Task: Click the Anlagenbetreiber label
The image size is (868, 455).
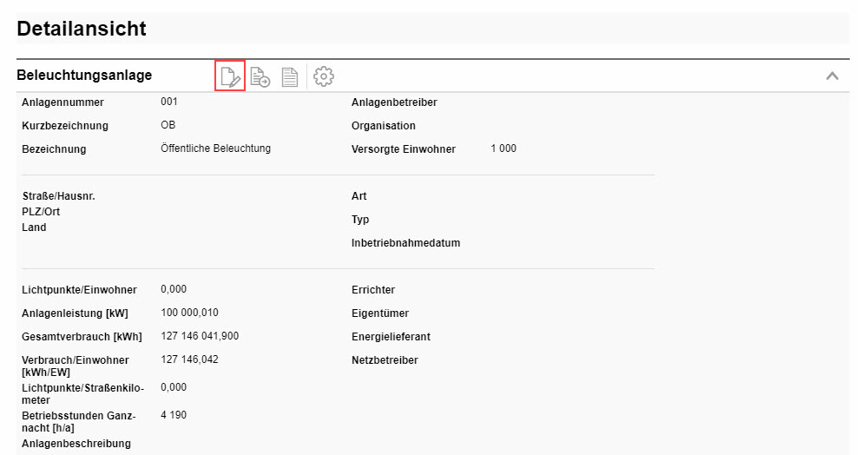Action: [x=394, y=102]
